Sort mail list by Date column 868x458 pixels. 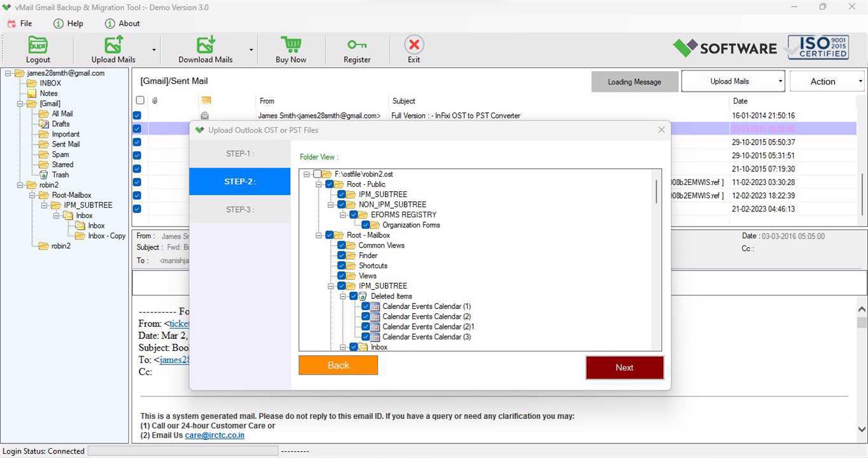[740, 101]
